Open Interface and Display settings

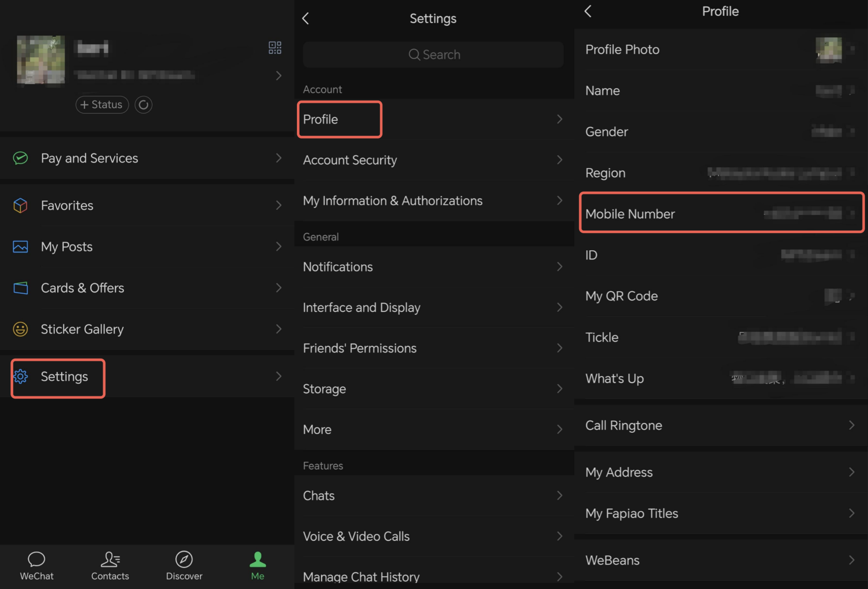click(x=434, y=308)
